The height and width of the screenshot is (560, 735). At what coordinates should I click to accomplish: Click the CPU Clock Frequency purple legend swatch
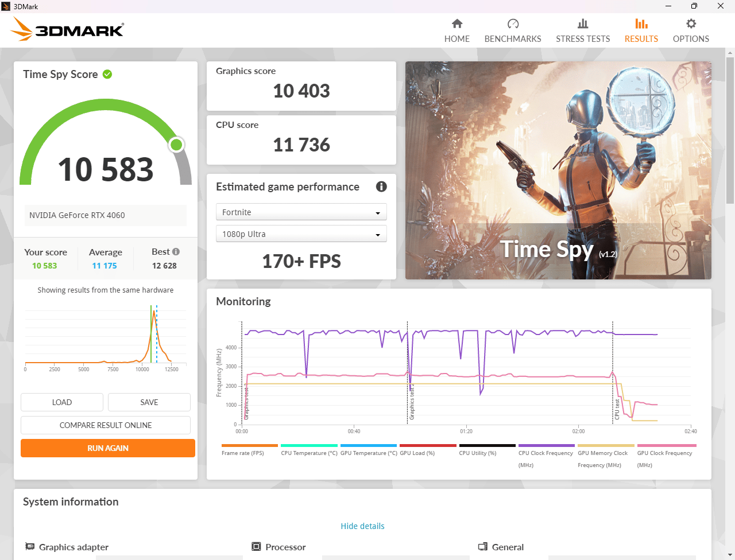click(x=546, y=445)
